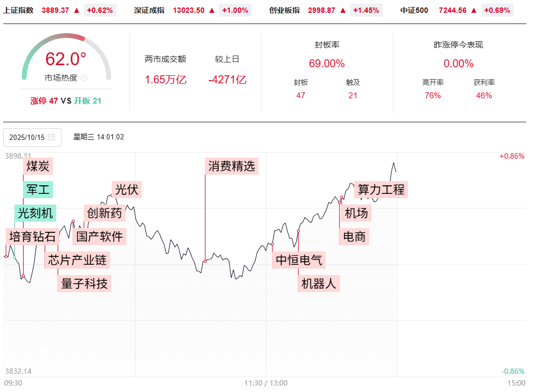Click the 市场热度 help question mark icon
Image resolution: width=536 pixels, height=392 pixels.
[x=84, y=78]
